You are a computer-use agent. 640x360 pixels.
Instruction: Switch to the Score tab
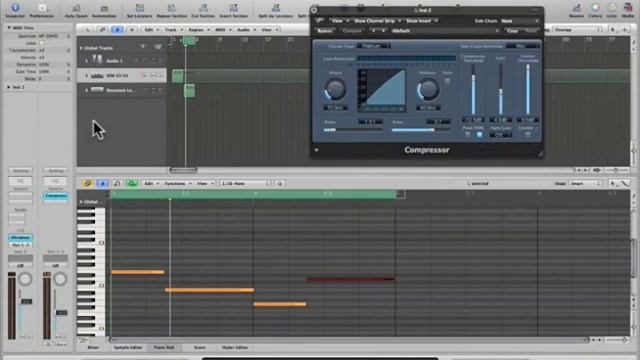point(200,347)
